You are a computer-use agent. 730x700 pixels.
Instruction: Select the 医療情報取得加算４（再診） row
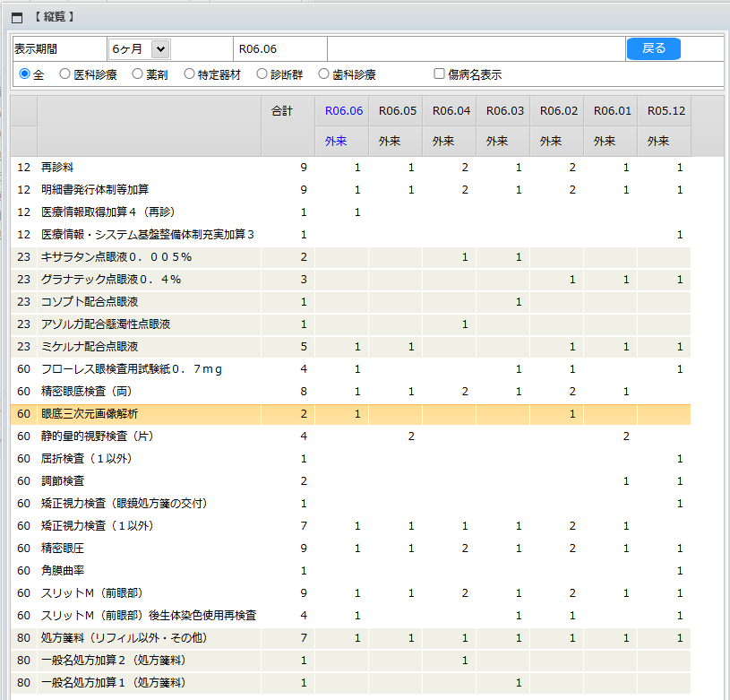tap(350, 212)
